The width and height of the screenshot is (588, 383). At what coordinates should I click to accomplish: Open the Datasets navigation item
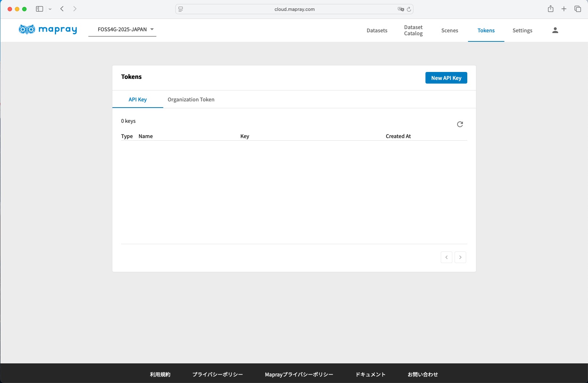coord(377,31)
